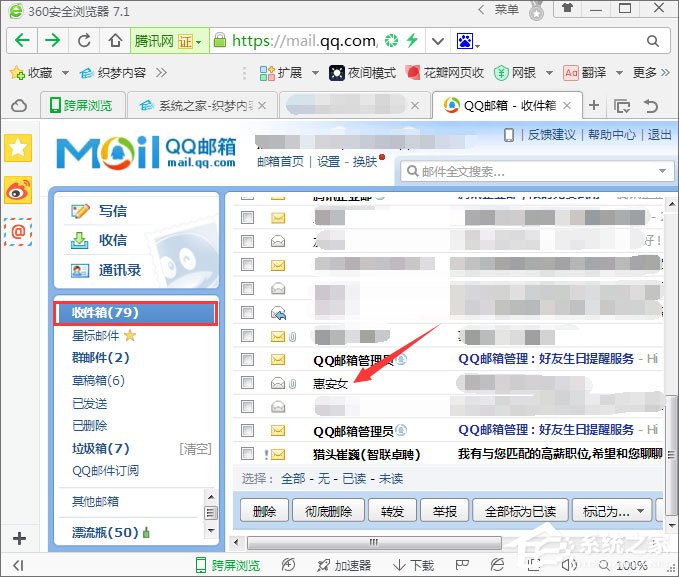Click the 邮件全文搜索 search field
The width and height of the screenshot is (679, 577).
tap(536, 172)
